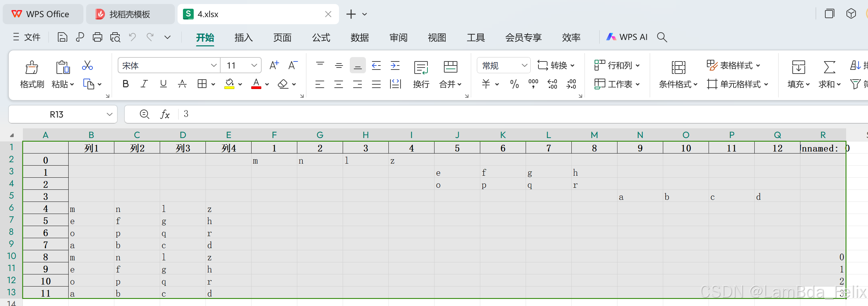This screenshot has height=306, width=868.
Task: Click the Fill (填充) button
Action: tap(799, 75)
